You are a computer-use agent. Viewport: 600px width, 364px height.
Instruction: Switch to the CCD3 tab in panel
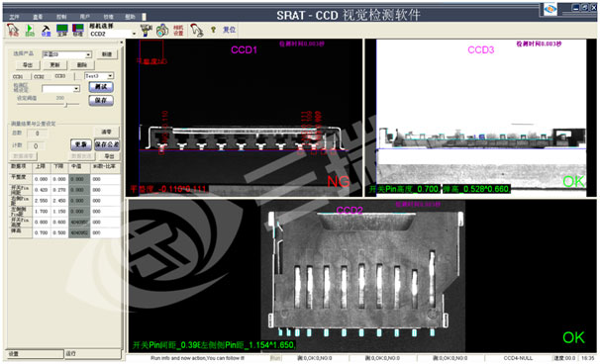point(60,76)
